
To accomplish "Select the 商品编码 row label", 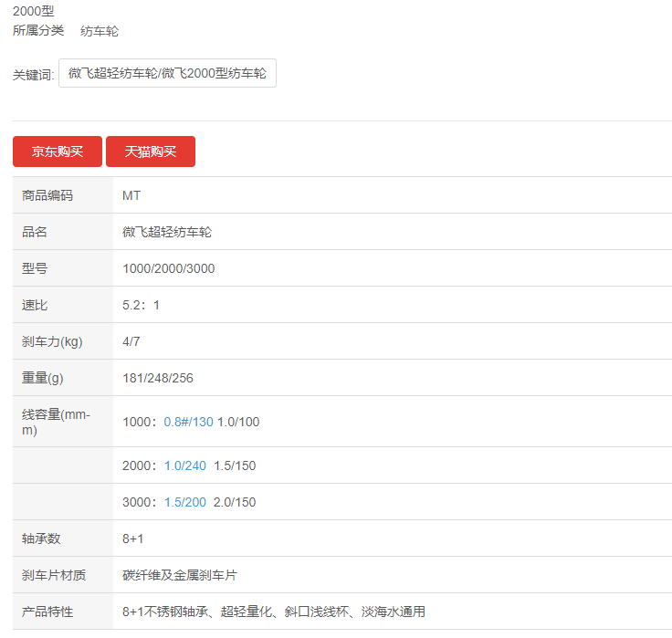I will (47, 196).
